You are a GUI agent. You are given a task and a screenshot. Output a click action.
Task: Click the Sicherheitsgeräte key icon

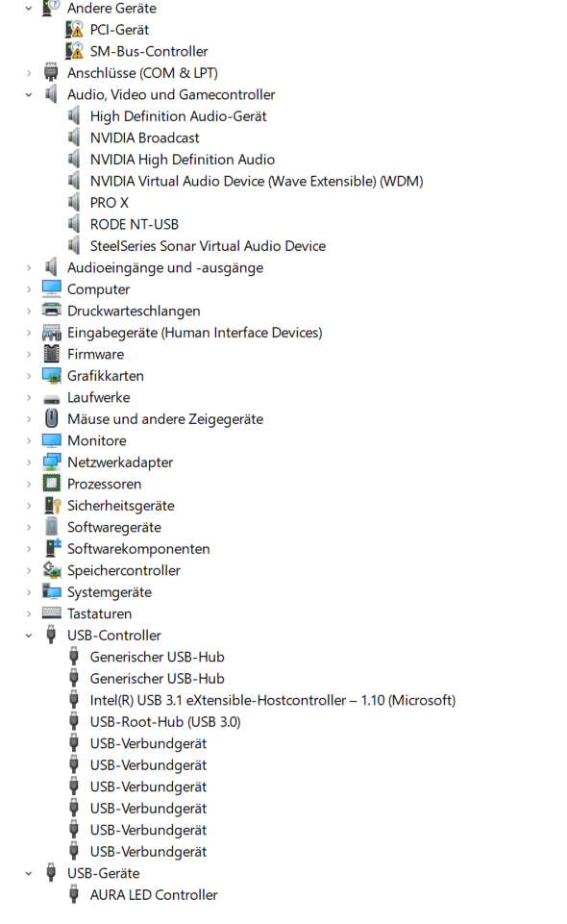pyautogui.click(x=53, y=506)
